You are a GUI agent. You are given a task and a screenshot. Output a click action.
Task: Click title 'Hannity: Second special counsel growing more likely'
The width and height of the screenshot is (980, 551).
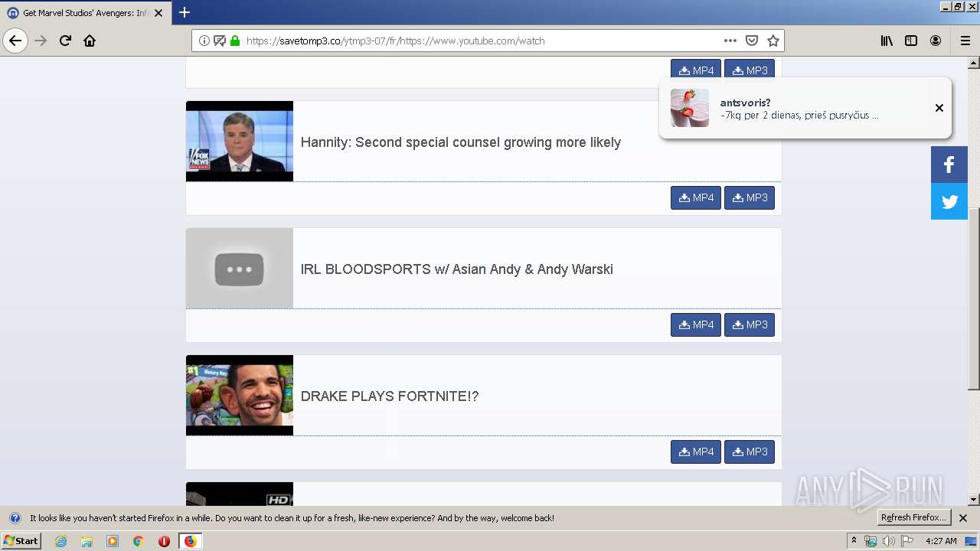point(461,142)
